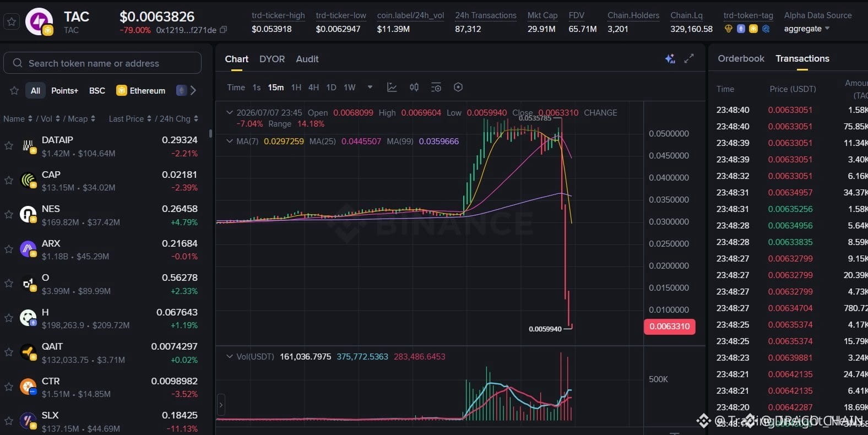The width and height of the screenshot is (868, 435).
Task: Switch to the DYOR tab
Action: 272,59
